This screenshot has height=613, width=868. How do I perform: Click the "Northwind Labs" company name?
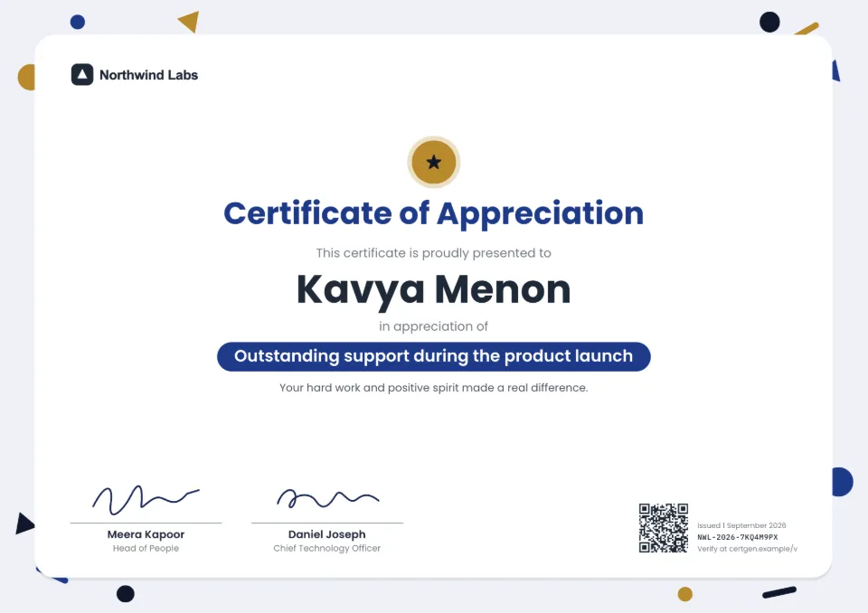[x=148, y=75]
